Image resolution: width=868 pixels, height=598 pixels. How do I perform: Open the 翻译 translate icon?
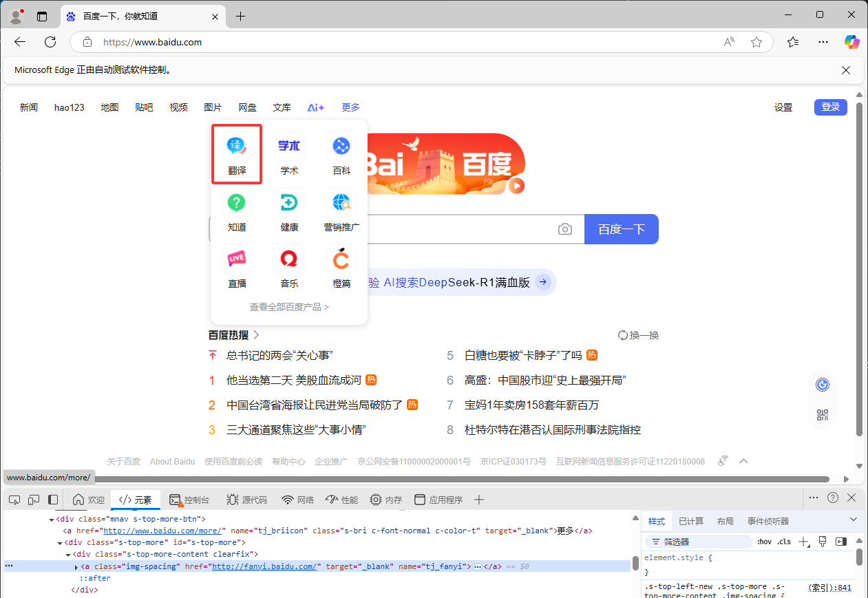coord(237,146)
